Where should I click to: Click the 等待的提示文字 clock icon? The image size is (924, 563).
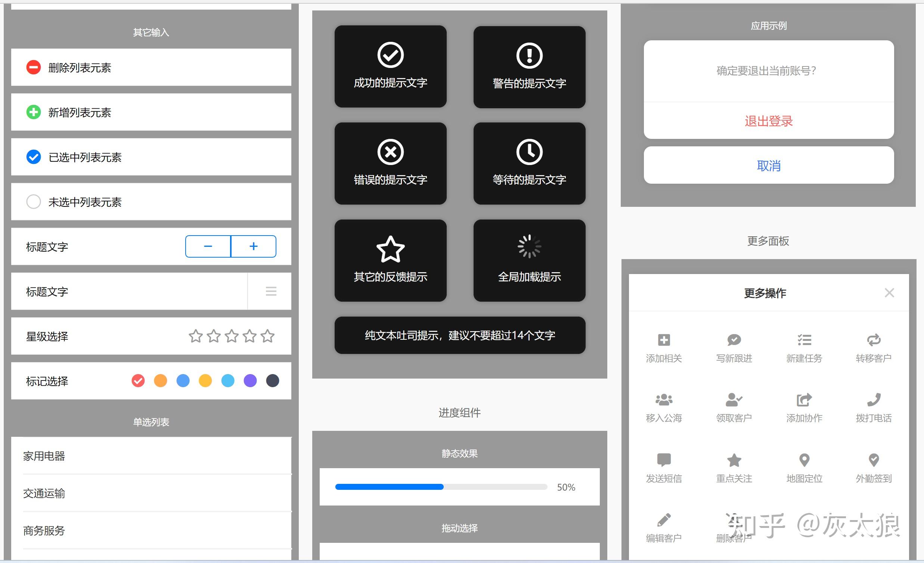[x=529, y=152]
